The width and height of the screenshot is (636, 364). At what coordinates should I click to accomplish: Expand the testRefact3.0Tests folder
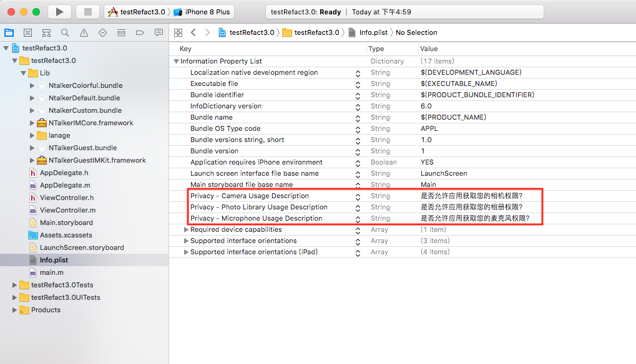(x=16, y=285)
